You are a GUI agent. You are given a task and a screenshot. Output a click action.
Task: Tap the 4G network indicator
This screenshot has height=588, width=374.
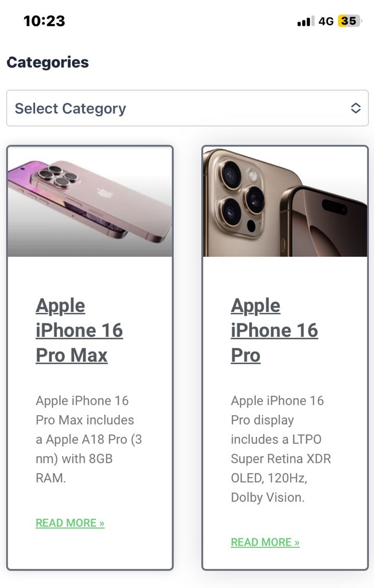pos(326,21)
